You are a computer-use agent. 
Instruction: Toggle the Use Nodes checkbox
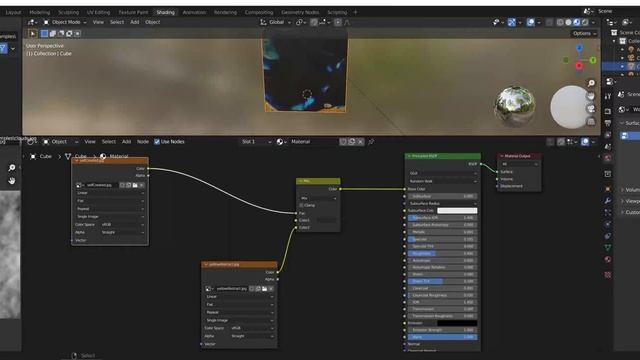click(157, 142)
